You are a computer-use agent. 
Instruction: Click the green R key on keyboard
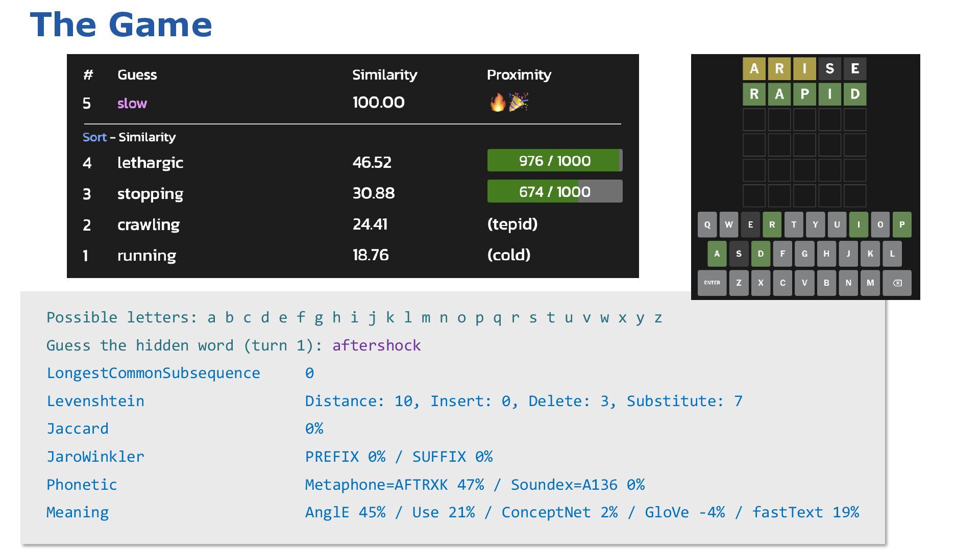(x=772, y=224)
